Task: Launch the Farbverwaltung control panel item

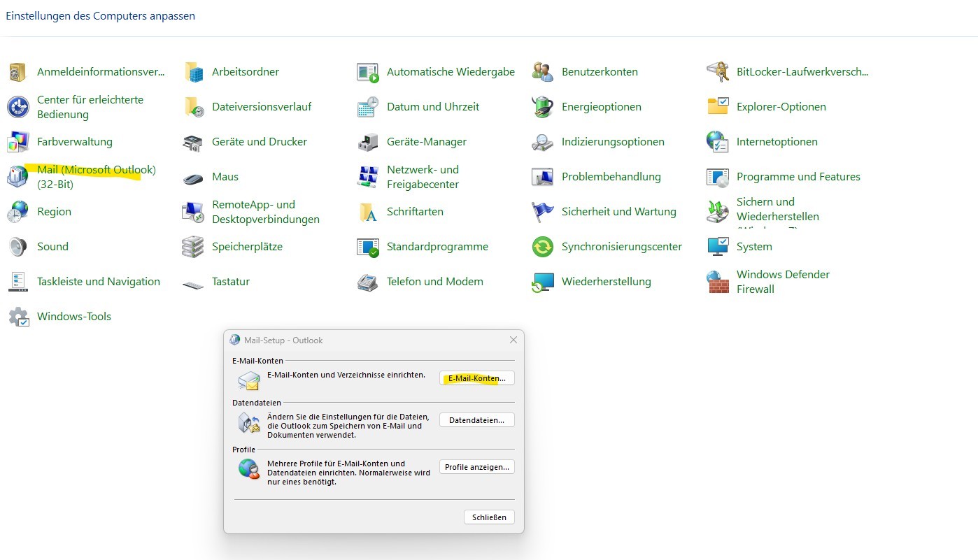Action: click(76, 141)
